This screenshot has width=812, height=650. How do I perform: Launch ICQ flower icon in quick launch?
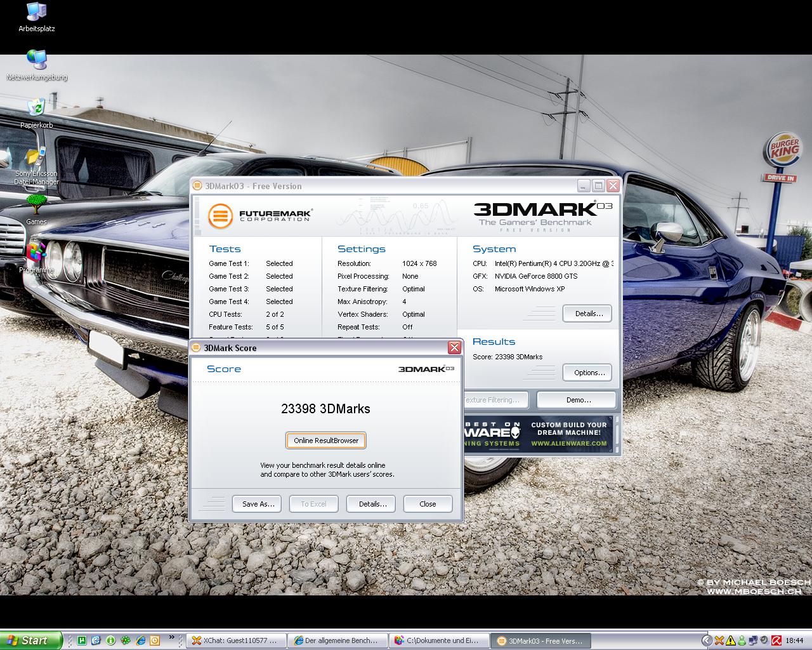[x=126, y=640]
